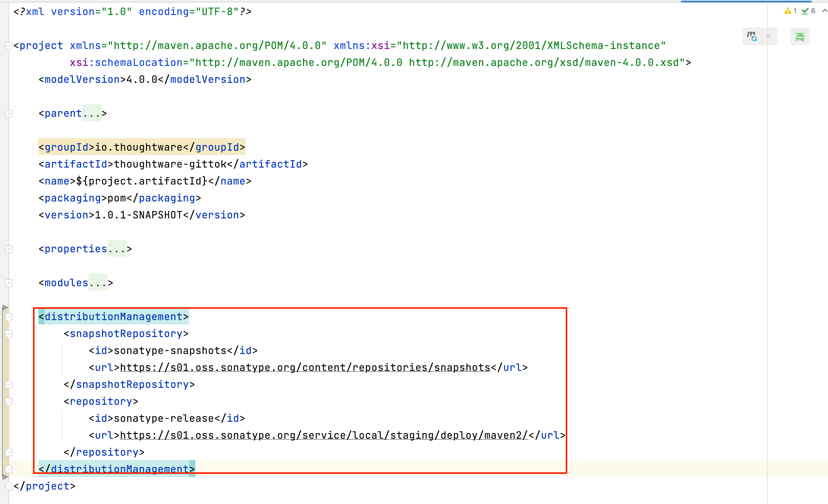Click the yellow warning count indicator

click(x=790, y=11)
